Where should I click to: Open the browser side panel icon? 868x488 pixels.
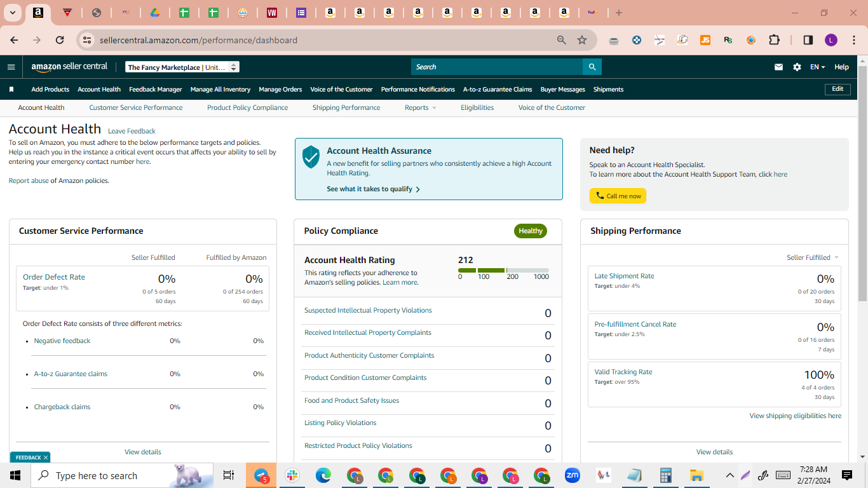pos(808,40)
